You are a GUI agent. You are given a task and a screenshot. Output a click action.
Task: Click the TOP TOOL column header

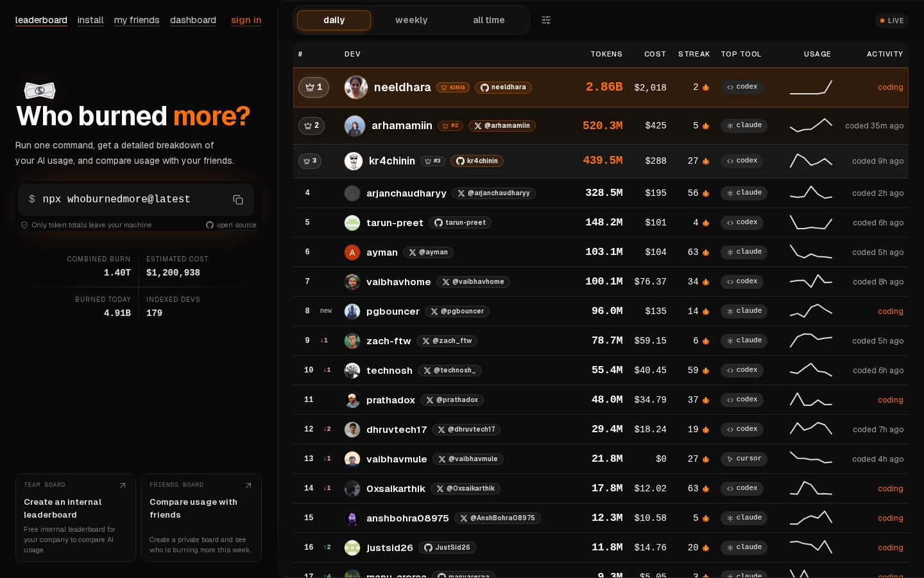click(x=741, y=55)
